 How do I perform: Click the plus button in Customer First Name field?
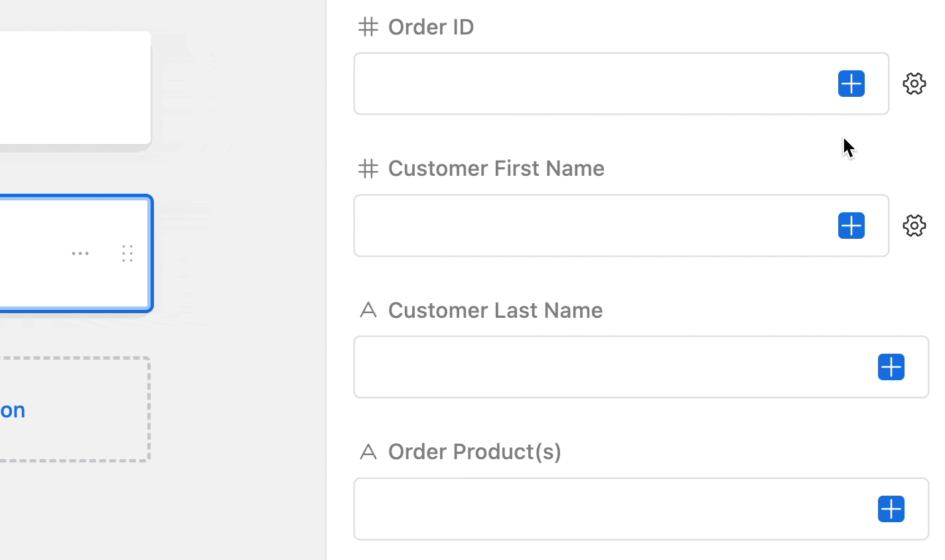851,226
